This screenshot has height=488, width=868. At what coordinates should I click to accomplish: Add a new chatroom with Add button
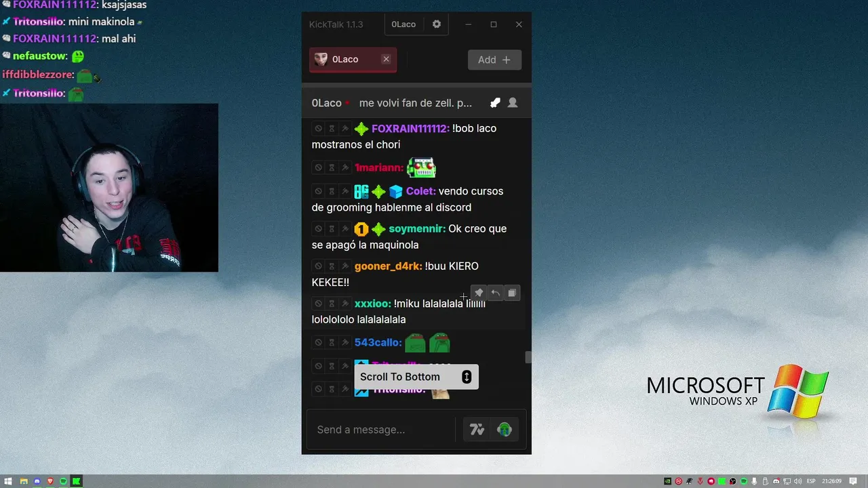coord(494,60)
